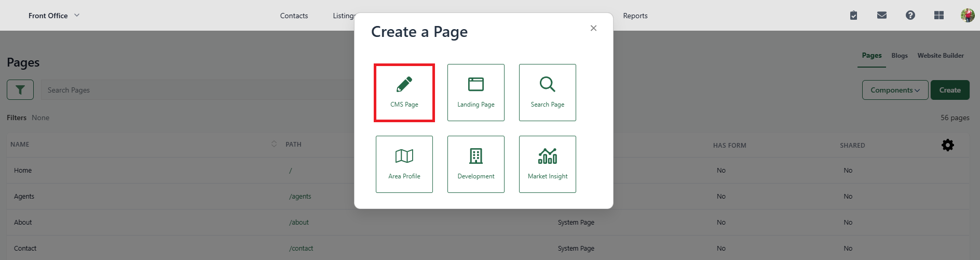Sort by the NAME column arrows
Image resolution: width=980 pixels, height=260 pixels.
[x=274, y=144]
